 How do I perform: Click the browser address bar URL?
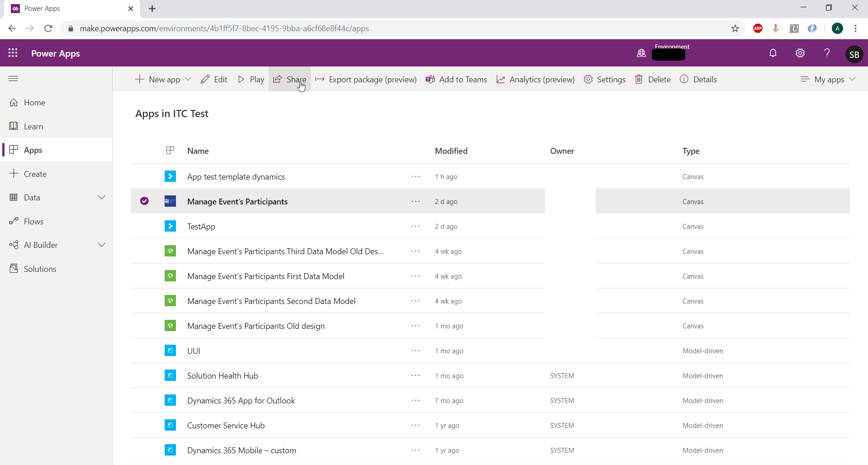pos(224,28)
